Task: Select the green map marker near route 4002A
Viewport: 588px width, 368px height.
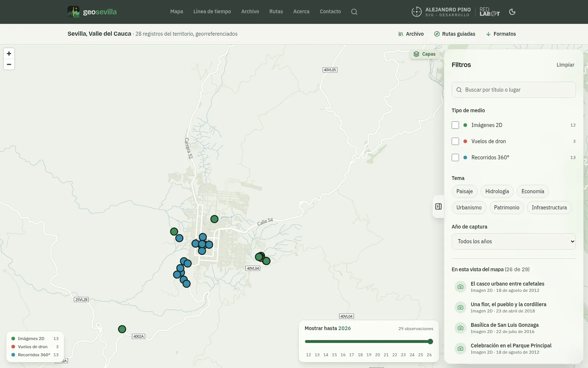Action: (122, 329)
